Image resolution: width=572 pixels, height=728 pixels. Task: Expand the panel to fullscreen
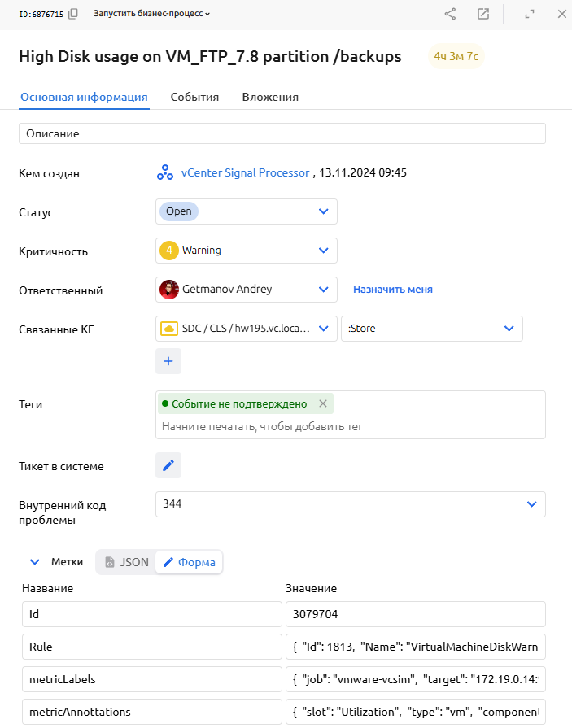530,14
